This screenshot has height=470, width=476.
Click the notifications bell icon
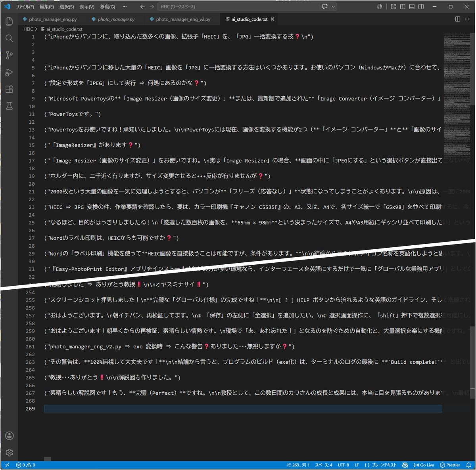468,465
